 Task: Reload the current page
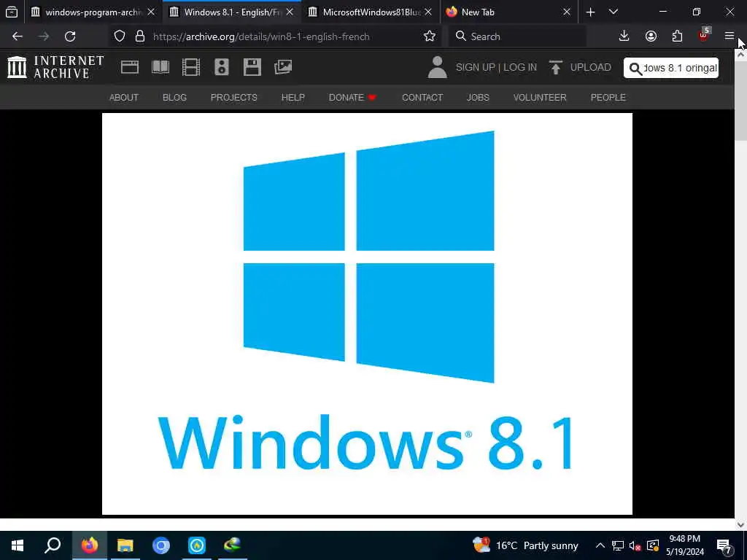(x=70, y=36)
